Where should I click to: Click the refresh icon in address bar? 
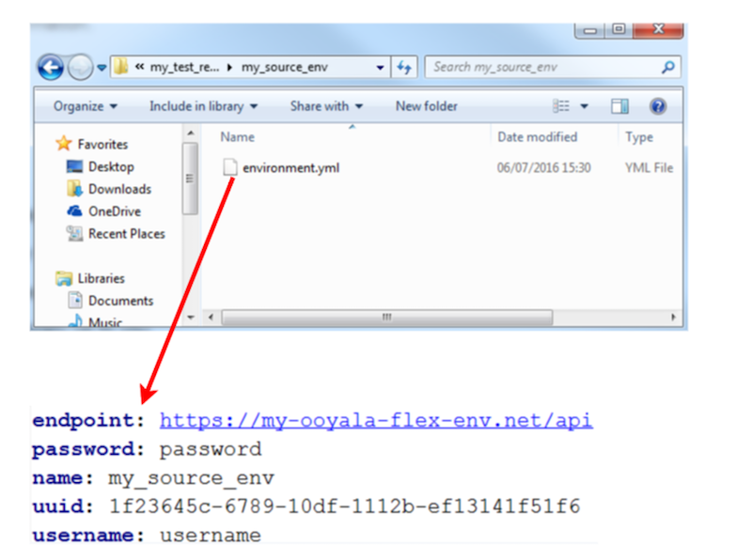click(x=403, y=67)
